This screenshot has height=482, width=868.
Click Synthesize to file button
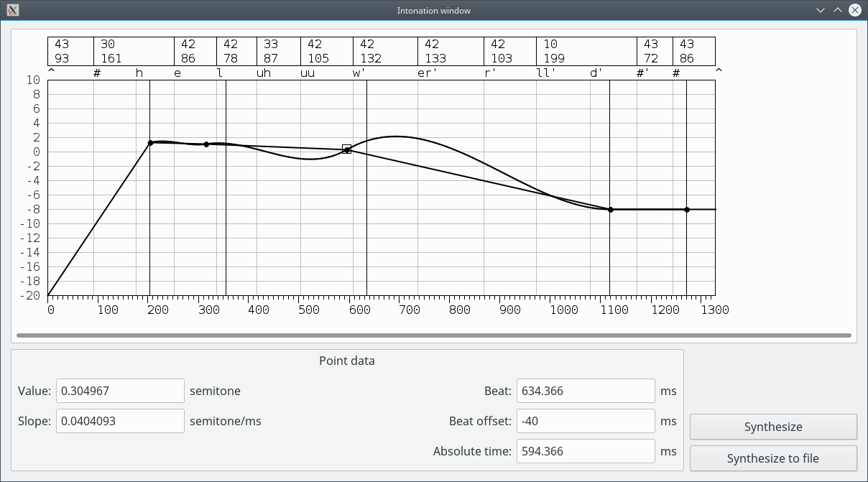click(773, 458)
